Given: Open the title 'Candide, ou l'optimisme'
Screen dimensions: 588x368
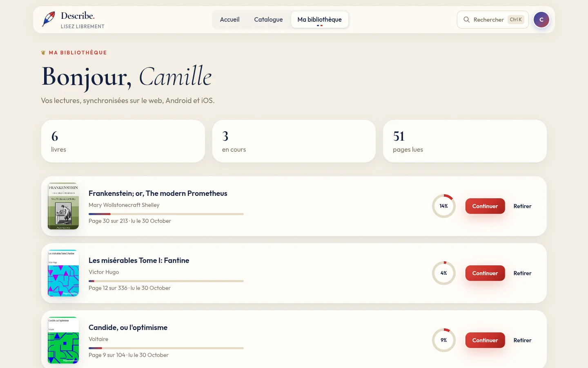Looking at the screenshot, I should (x=128, y=328).
